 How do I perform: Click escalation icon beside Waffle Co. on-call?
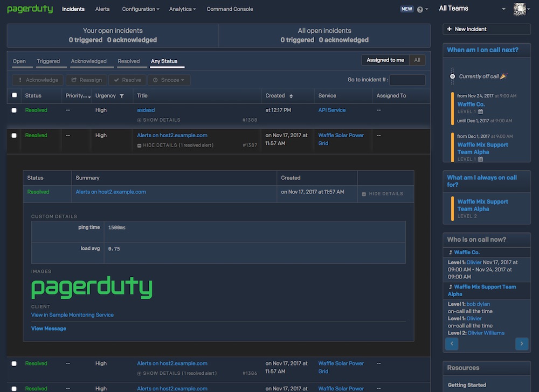point(450,253)
